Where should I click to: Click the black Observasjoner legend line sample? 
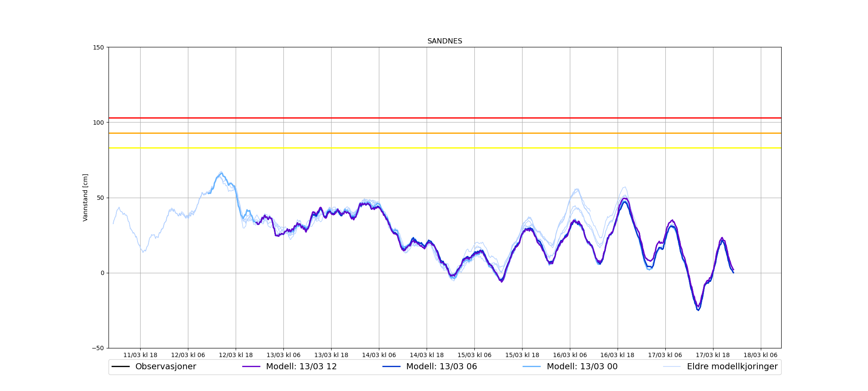tap(121, 367)
